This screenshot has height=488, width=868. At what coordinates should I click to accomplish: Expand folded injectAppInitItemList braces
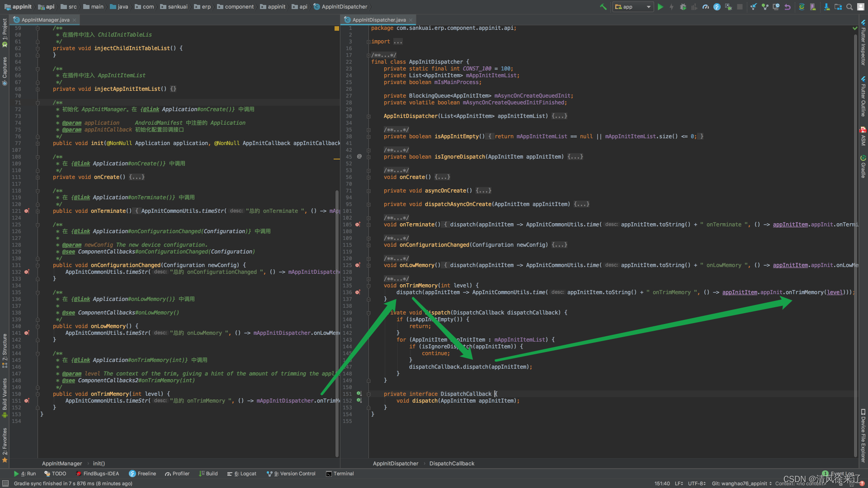(x=173, y=89)
